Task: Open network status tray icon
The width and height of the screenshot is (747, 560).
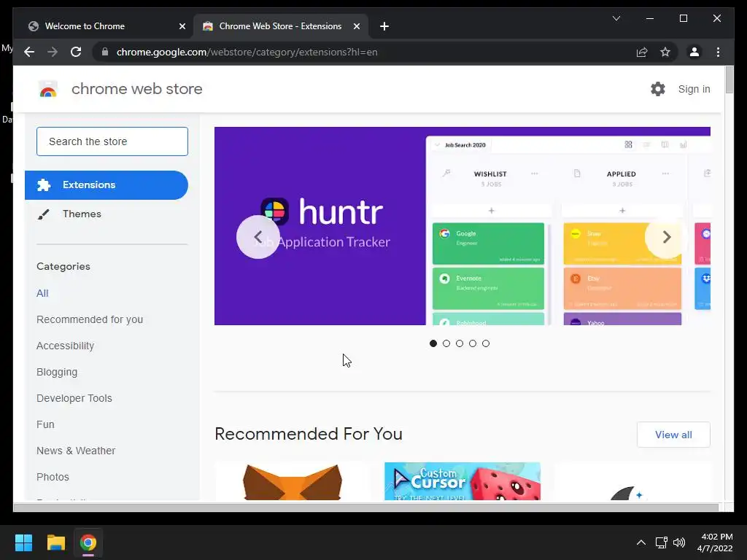Action: tap(661, 542)
